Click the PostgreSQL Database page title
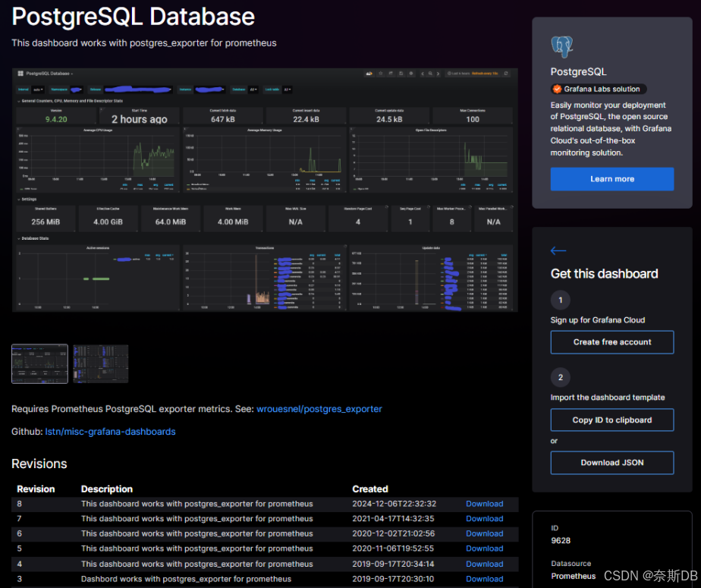The image size is (701, 588). tap(134, 17)
